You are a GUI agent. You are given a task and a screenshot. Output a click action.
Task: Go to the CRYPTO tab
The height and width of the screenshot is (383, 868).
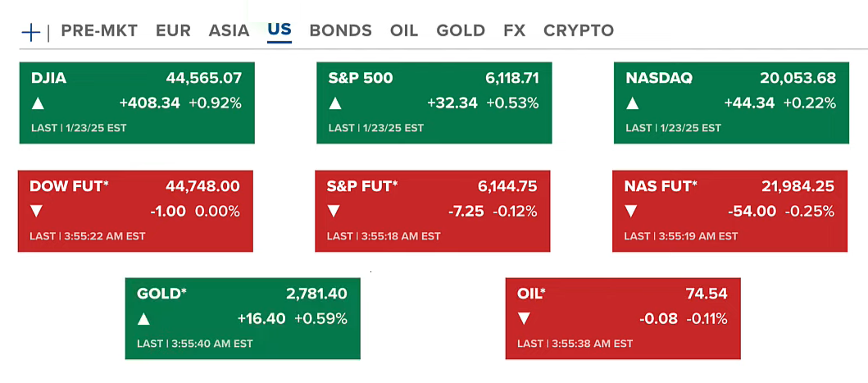pyautogui.click(x=578, y=31)
